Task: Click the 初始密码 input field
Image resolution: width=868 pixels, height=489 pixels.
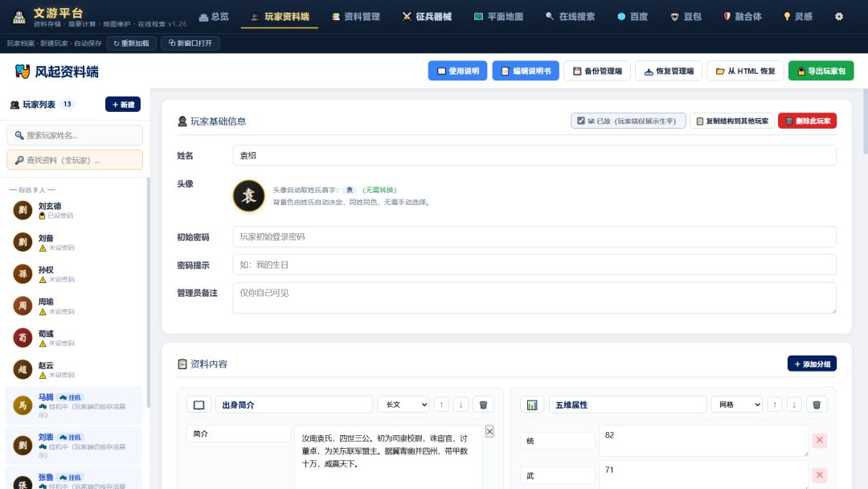Action: (534, 236)
